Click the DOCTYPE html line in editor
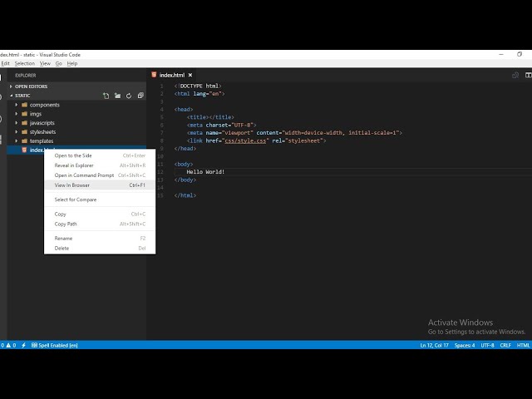Viewport: 532px width, 399px height. coord(198,86)
